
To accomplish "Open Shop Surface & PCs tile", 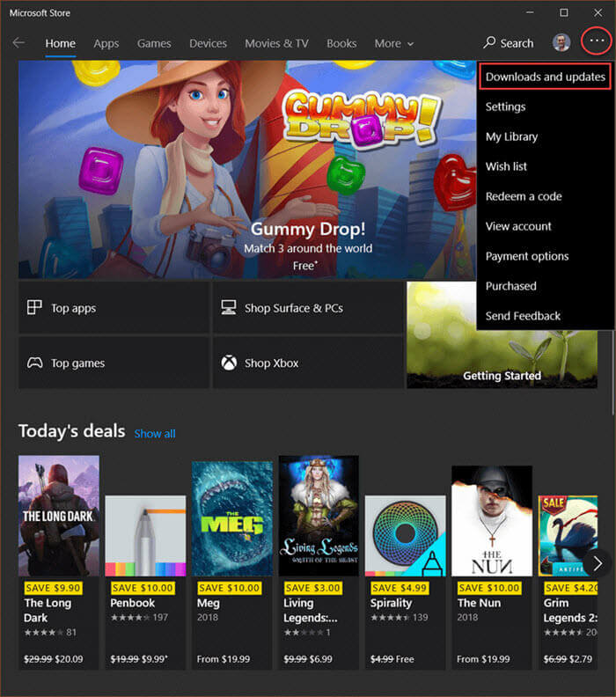I will point(308,308).
